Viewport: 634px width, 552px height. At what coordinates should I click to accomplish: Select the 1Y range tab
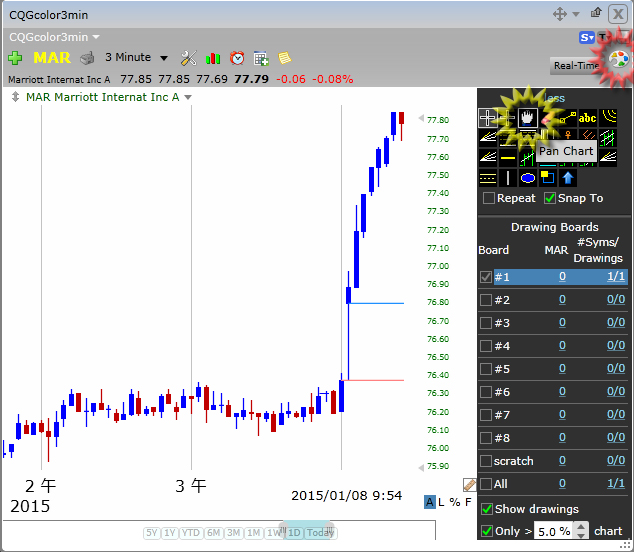(169, 533)
